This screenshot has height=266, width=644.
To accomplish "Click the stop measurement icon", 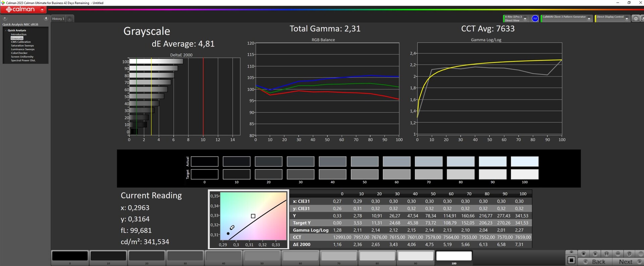I will pos(583,254).
